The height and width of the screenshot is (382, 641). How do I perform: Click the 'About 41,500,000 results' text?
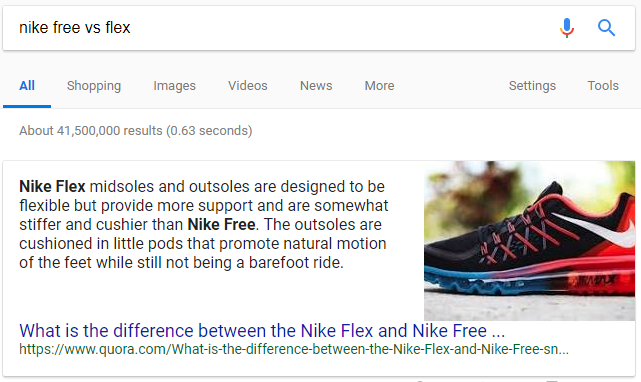click(136, 130)
